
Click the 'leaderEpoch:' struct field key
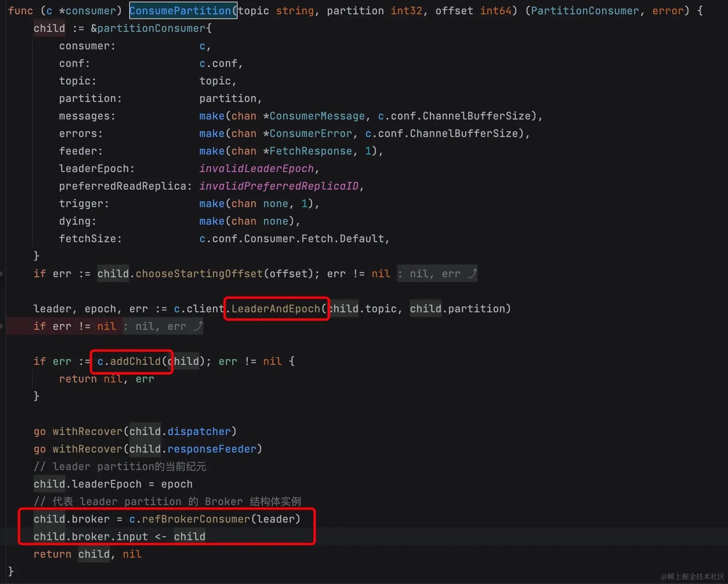click(97, 169)
